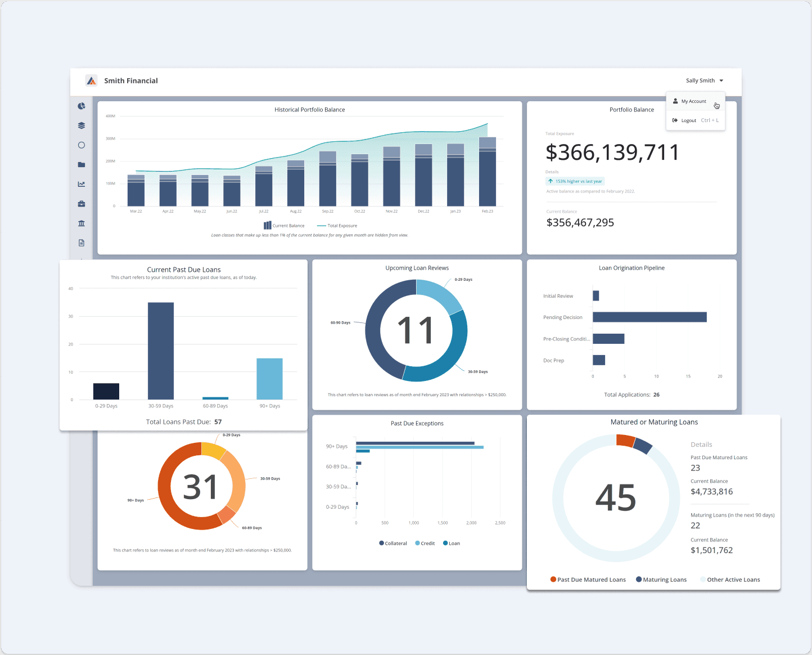This screenshot has width=812, height=655.
Task: Click the Upcoming Loan Reviews title
Action: point(417,268)
